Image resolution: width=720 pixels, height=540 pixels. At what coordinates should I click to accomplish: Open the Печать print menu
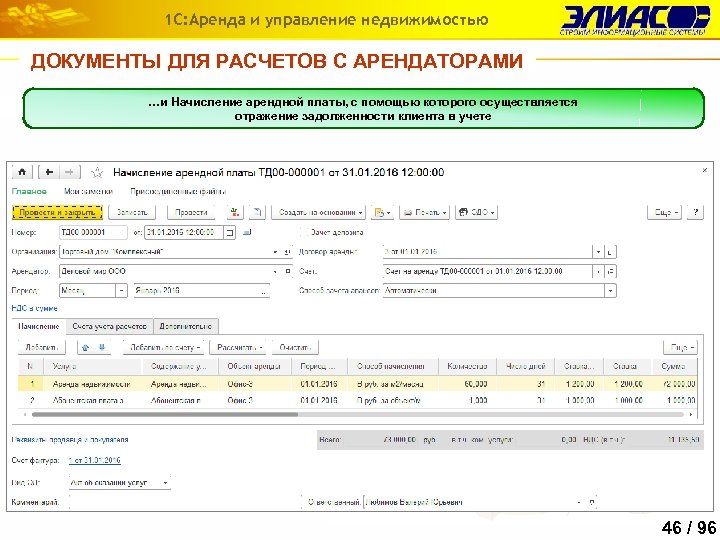[424, 212]
